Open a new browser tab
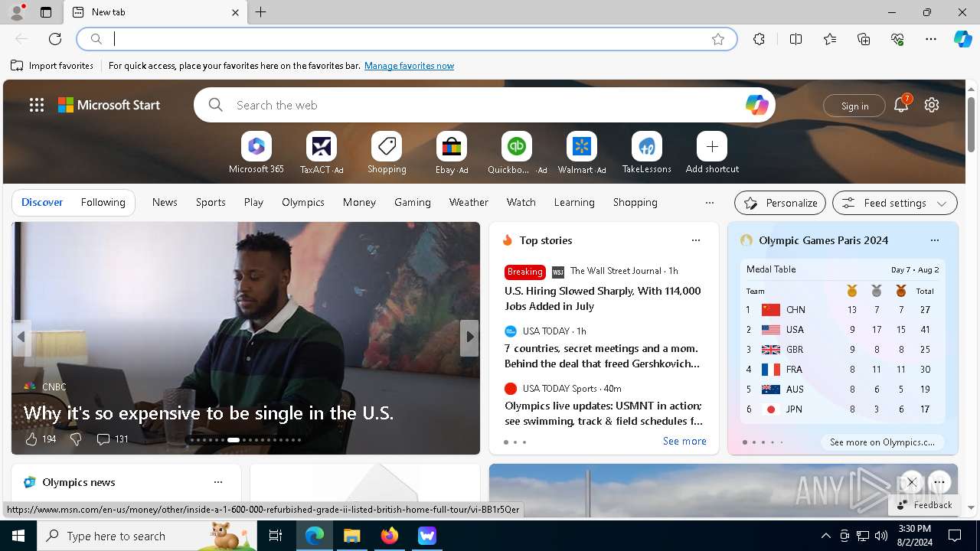The height and width of the screenshot is (551, 980). (x=261, y=12)
